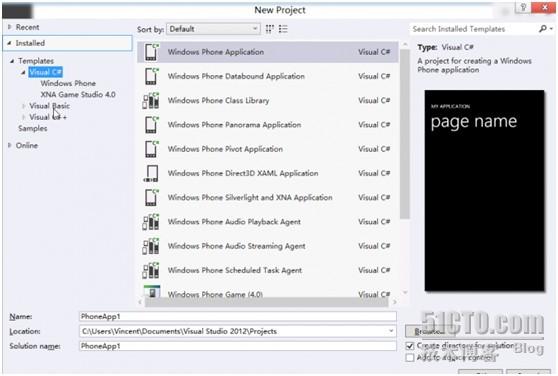Image resolution: width=558 pixels, height=376 pixels.
Task: Select Windows Phone under Visual C#
Action: point(68,83)
